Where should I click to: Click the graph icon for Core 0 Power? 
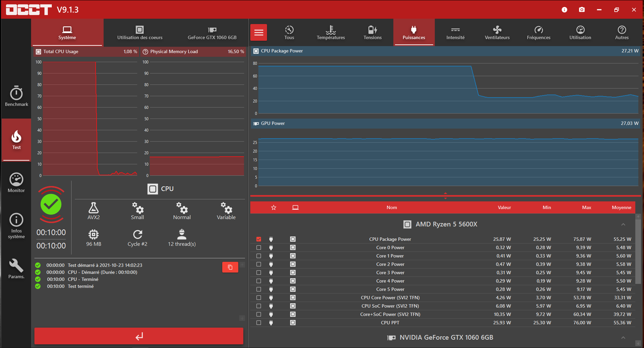[x=293, y=247]
